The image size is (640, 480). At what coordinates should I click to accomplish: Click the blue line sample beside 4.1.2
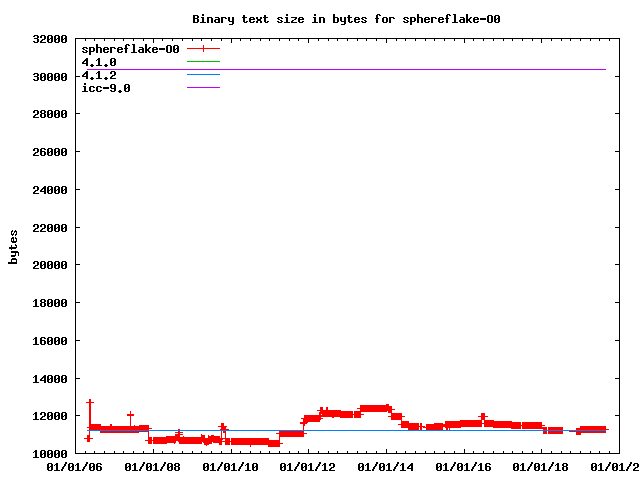click(x=203, y=75)
